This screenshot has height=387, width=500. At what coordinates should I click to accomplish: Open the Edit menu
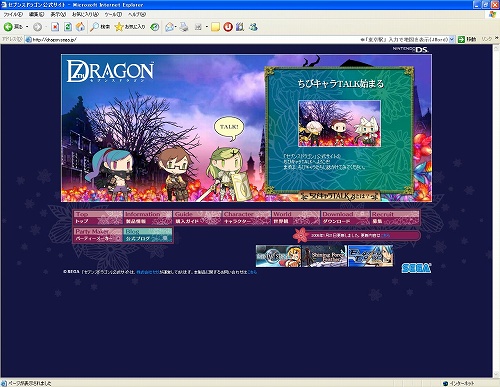click(36, 14)
